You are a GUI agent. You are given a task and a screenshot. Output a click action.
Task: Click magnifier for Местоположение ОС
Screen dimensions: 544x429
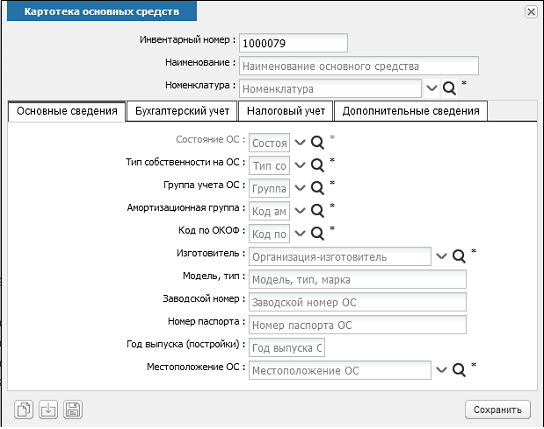pos(459,370)
